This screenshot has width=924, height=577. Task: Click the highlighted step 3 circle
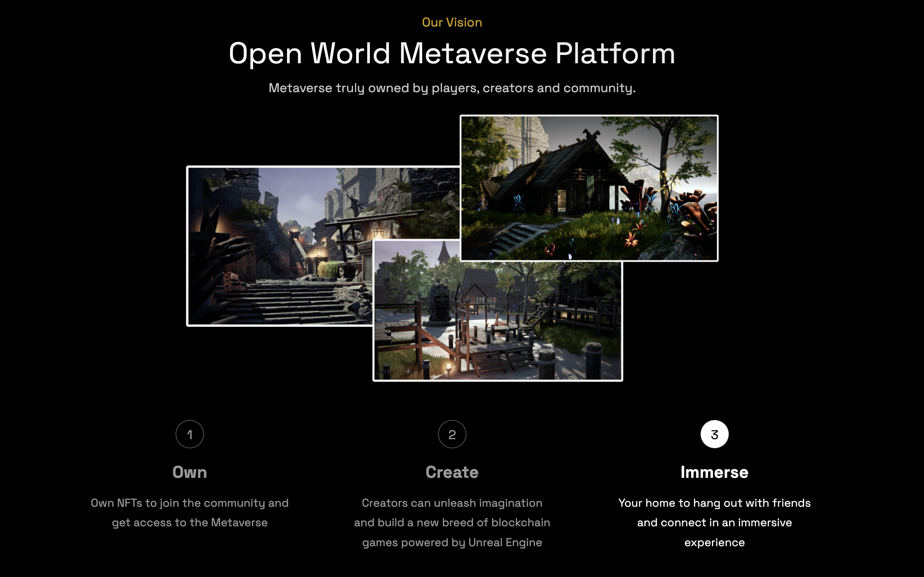pos(714,434)
